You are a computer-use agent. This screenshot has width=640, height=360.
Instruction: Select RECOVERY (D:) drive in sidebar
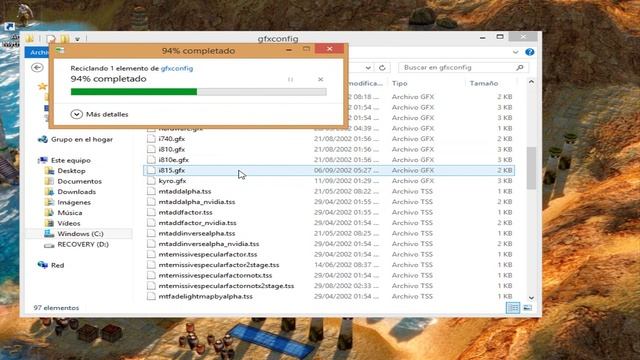pyautogui.click(x=83, y=244)
